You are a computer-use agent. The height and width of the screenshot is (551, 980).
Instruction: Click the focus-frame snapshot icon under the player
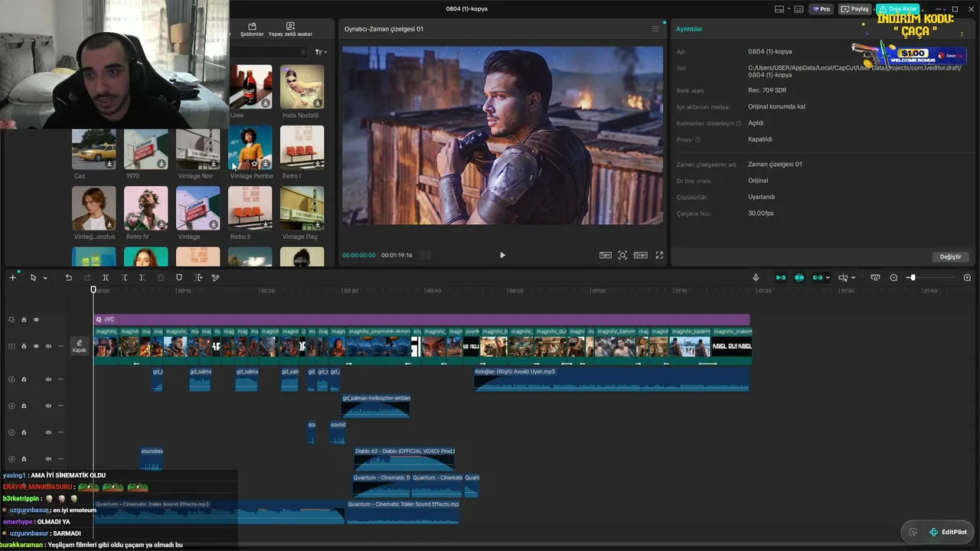[622, 255]
